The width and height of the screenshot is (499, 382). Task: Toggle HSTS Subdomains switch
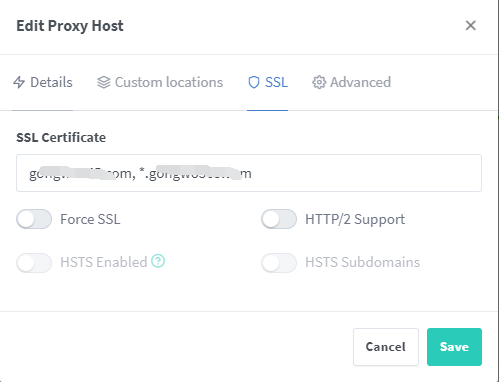click(x=279, y=263)
